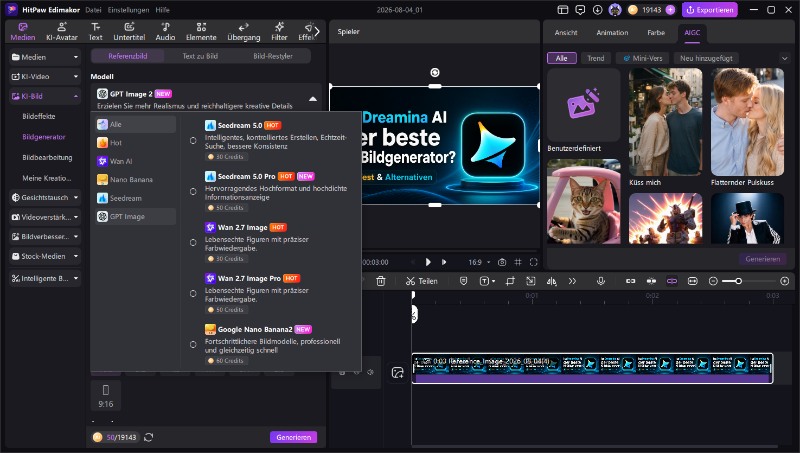
Task: Enter fullscreen preview mode
Action: point(534,262)
